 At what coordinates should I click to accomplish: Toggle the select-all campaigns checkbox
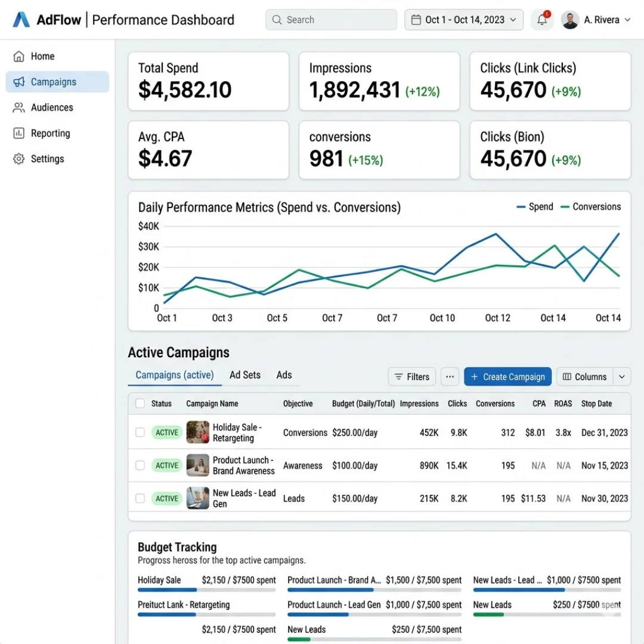140,403
